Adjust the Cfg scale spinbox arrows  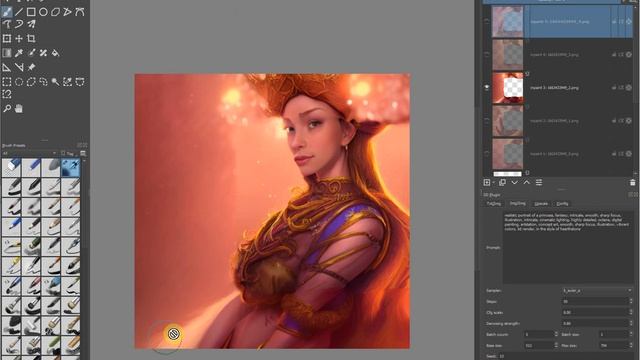pyautogui.click(x=631, y=313)
